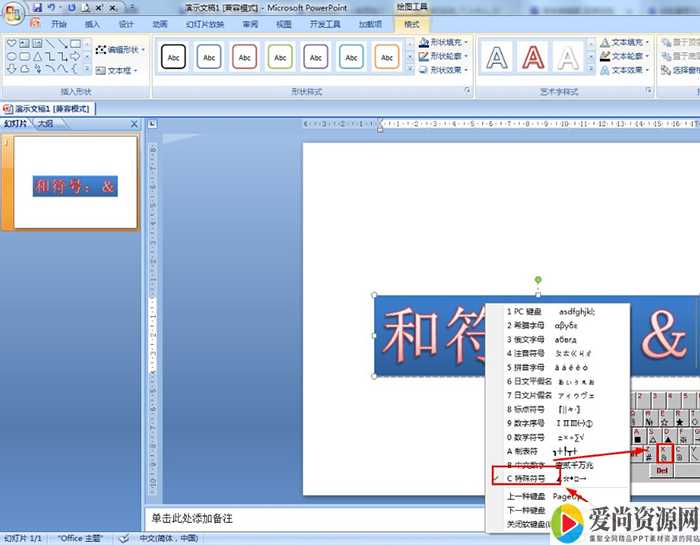
Task: Apply the faint white WordArt A style
Action: point(568,57)
